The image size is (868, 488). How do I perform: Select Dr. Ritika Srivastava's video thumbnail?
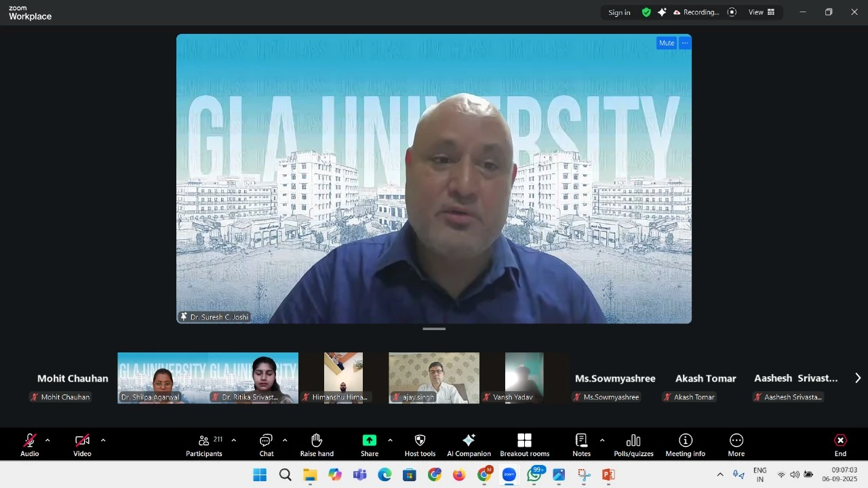point(254,378)
